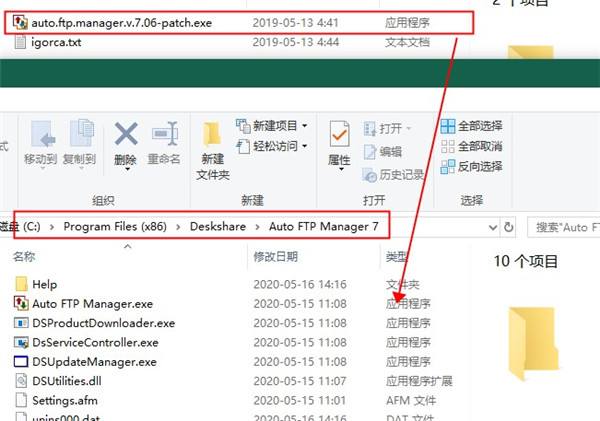Select Auto FTP Manager.exe in file list
The height and width of the screenshot is (421, 600).
pyautogui.click(x=92, y=303)
